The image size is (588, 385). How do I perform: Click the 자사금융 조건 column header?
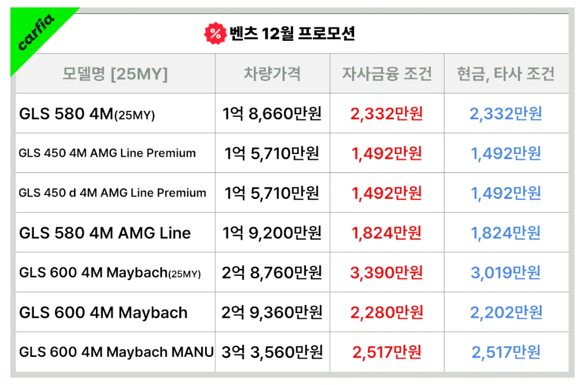(x=387, y=74)
